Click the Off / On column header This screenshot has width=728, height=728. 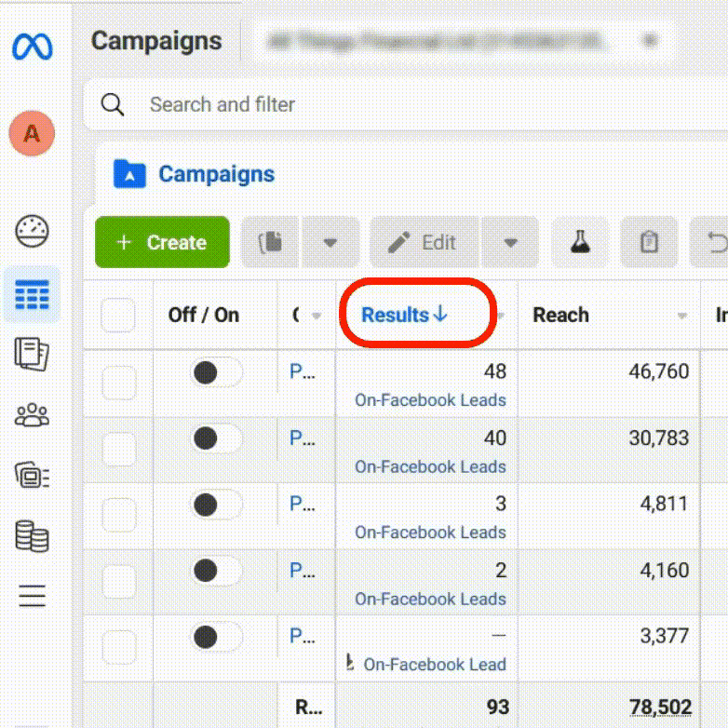click(x=203, y=316)
